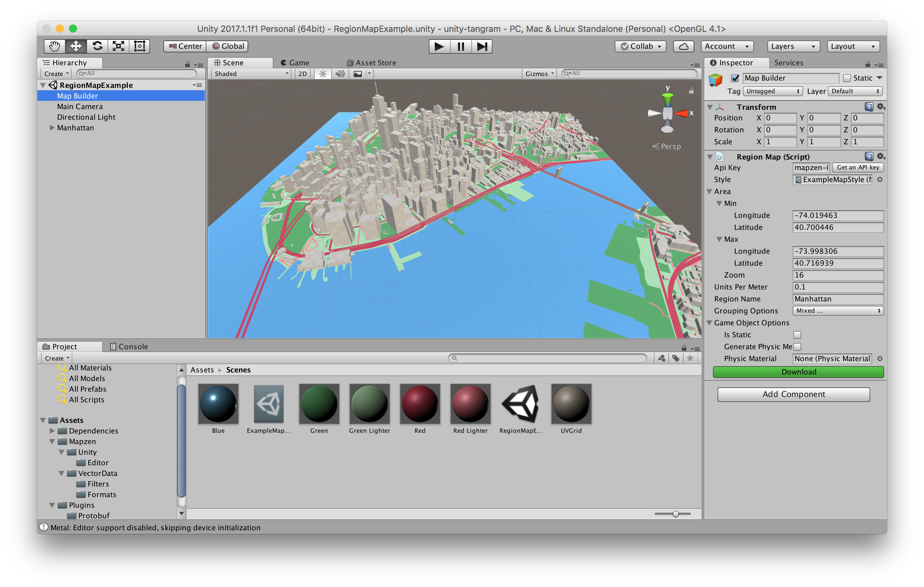Viewport: 924px width, 587px height.
Task: Click the Play button
Action: 439,46
